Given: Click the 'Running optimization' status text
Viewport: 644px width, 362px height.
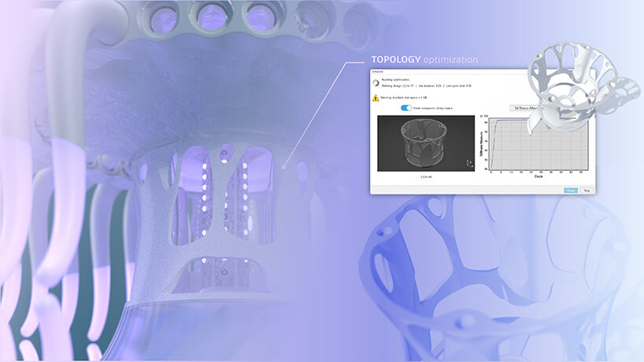Looking at the screenshot, I should (399, 79).
